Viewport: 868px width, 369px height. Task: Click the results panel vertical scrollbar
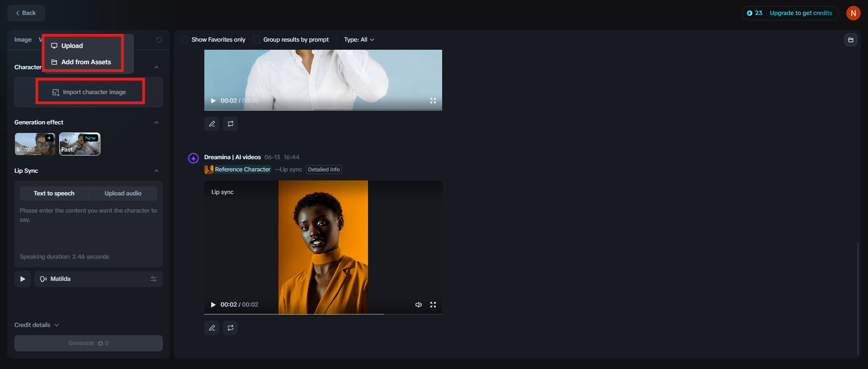(x=858, y=299)
